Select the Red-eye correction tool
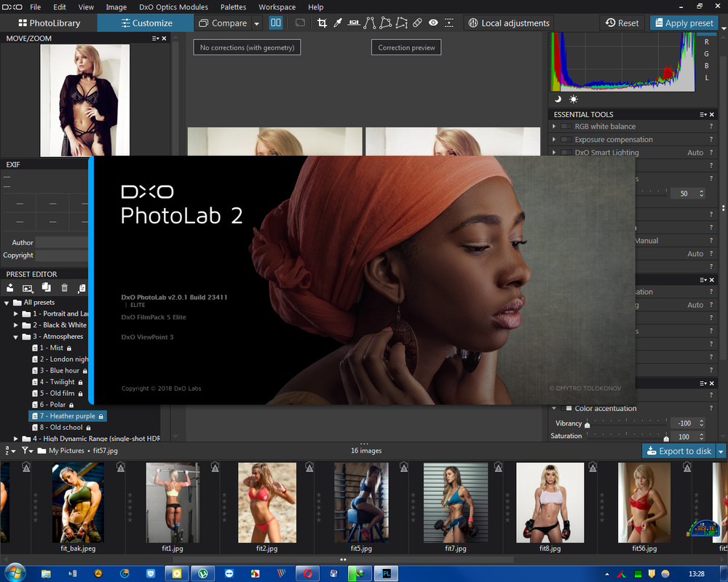Screen dimensions: 728x582 pos(433,23)
